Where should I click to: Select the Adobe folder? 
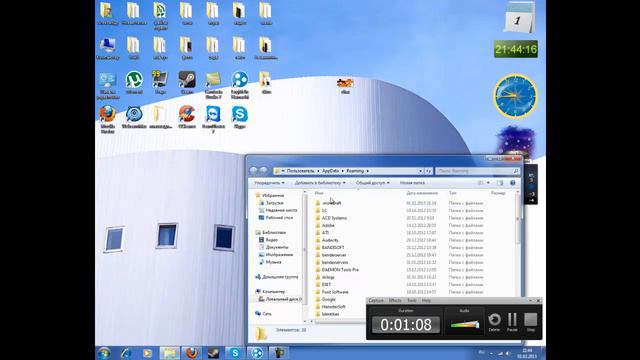pyautogui.click(x=328, y=225)
